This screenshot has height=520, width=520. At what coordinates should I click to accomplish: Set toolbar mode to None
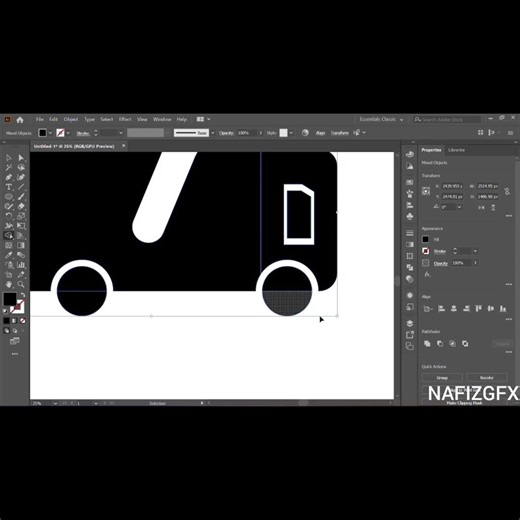(22, 321)
